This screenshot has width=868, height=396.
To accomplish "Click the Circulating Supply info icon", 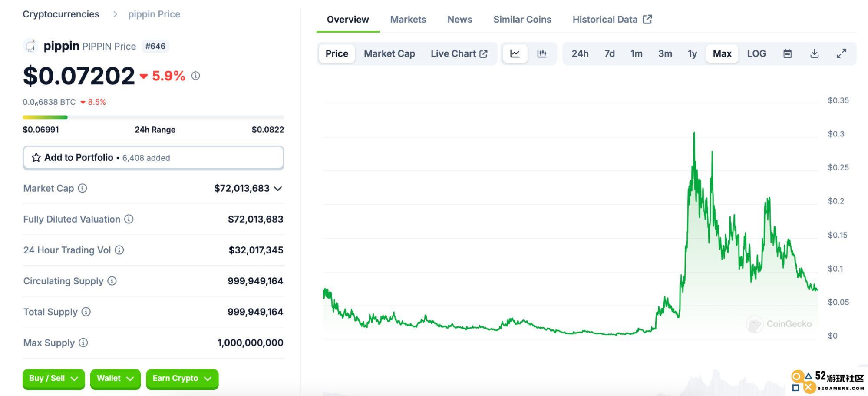I will (112, 281).
